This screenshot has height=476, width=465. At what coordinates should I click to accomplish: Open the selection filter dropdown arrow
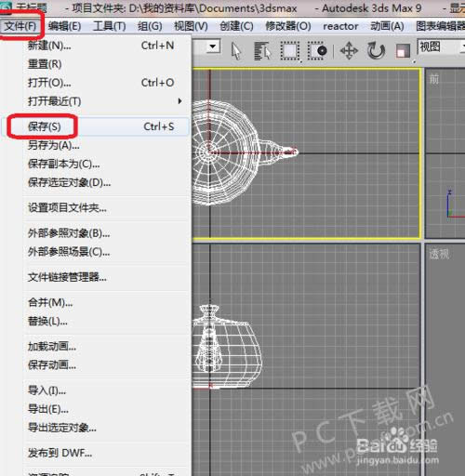[213, 46]
